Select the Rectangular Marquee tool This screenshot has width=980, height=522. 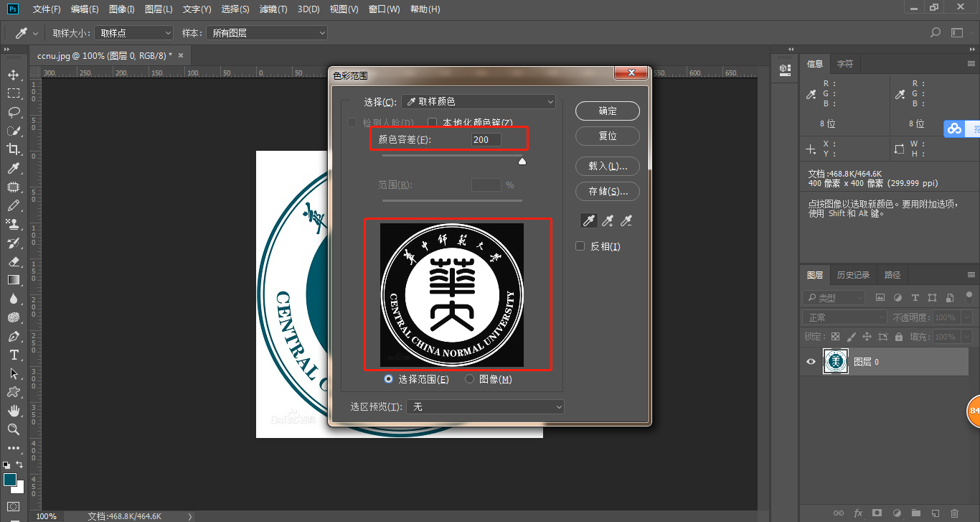(14, 93)
